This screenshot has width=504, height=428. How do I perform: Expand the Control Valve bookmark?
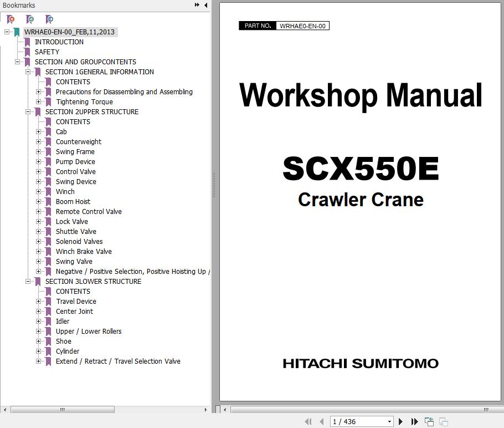(x=38, y=171)
